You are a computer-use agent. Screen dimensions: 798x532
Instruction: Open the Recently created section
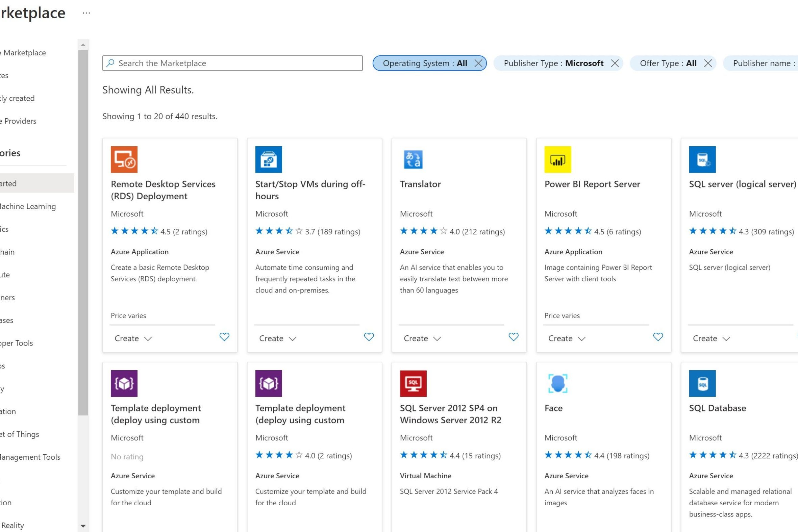(x=17, y=98)
